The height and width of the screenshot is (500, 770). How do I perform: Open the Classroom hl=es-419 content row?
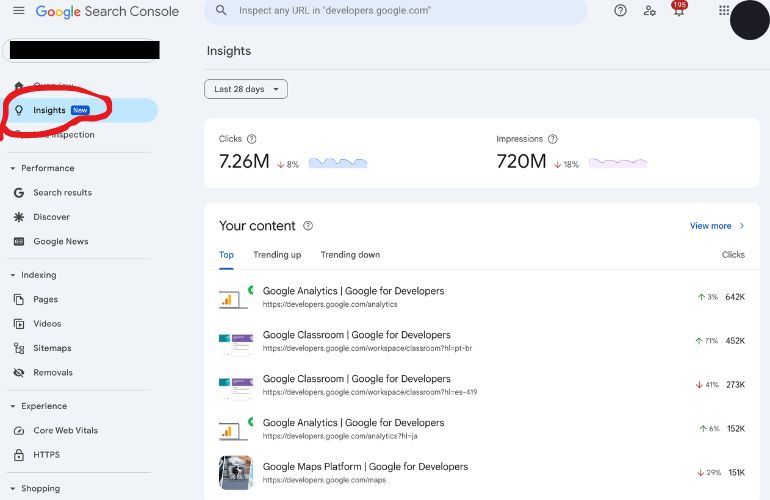point(482,385)
